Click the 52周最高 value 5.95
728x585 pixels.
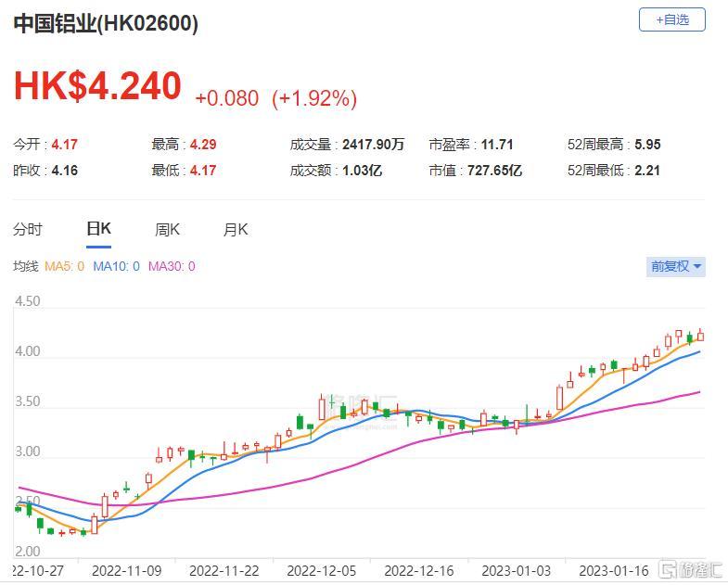(x=647, y=145)
